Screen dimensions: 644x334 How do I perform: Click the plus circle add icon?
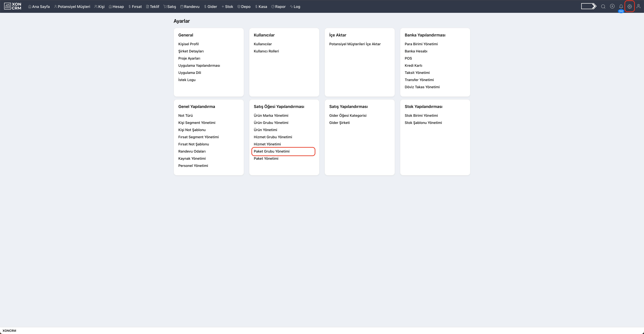coord(612,6)
